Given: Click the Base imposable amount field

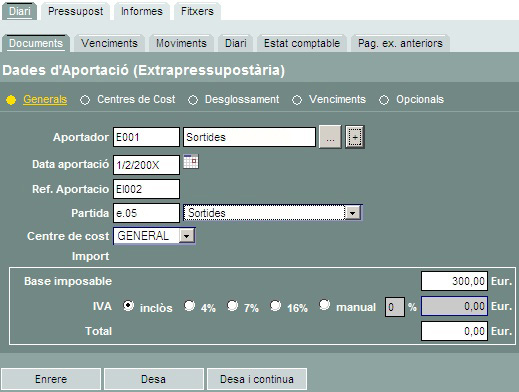Looking at the screenshot, I should click(x=454, y=281).
